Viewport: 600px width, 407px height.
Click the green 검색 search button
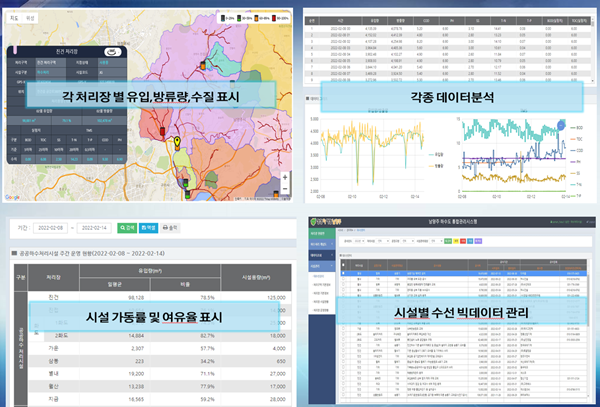pos(127,228)
